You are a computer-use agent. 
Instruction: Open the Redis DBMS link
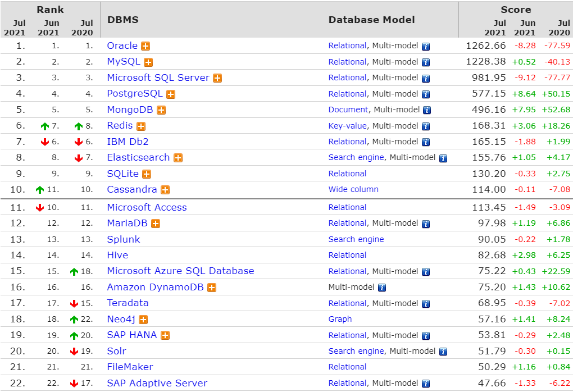tap(120, 125)
